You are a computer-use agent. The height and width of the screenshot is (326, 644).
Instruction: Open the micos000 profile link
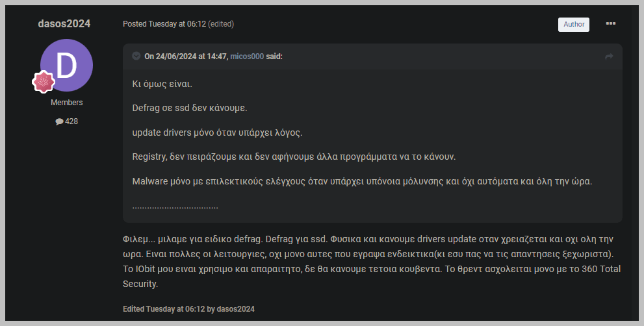(247, 56)
